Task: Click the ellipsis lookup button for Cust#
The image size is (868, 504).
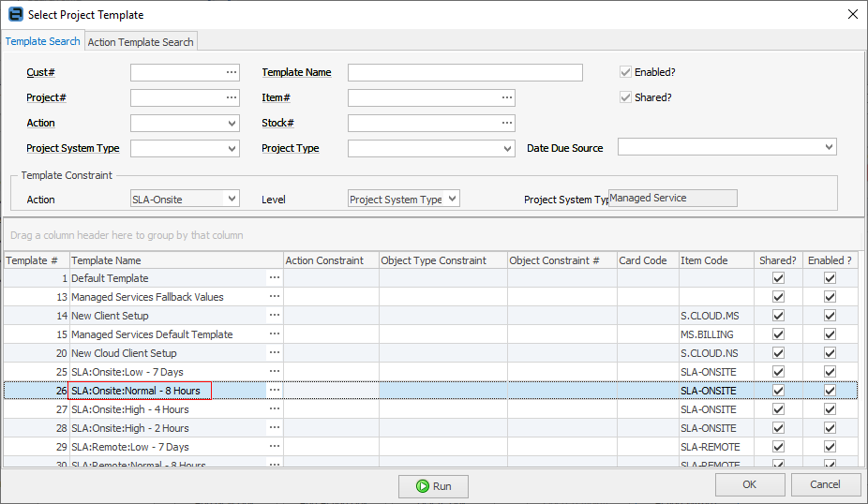Action: (231, 72)
